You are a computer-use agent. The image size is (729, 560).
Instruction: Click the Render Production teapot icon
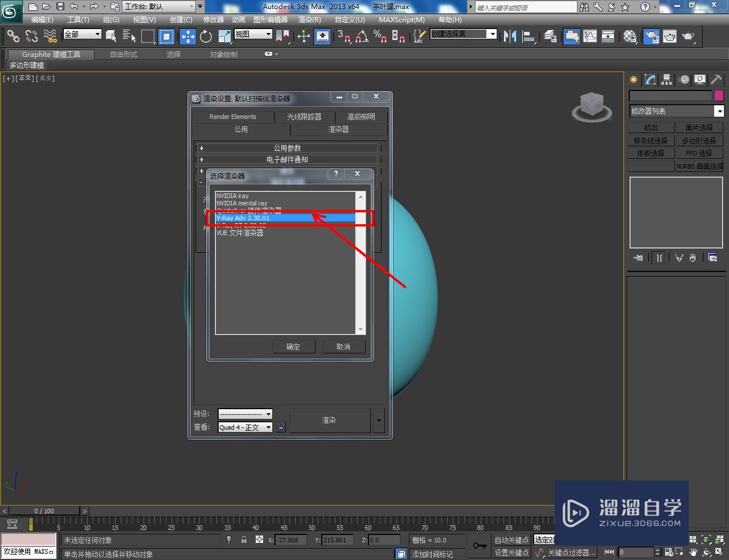pyautogui.click(x=689, y=36)
